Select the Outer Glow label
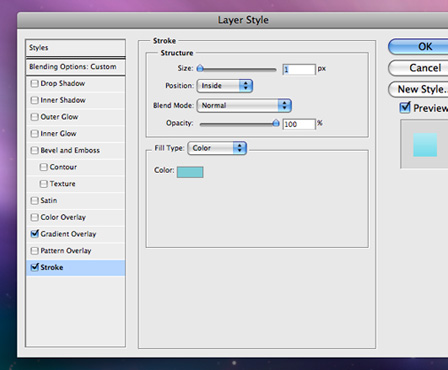Screen dimensions: 448x370 (x=59, y=117)
